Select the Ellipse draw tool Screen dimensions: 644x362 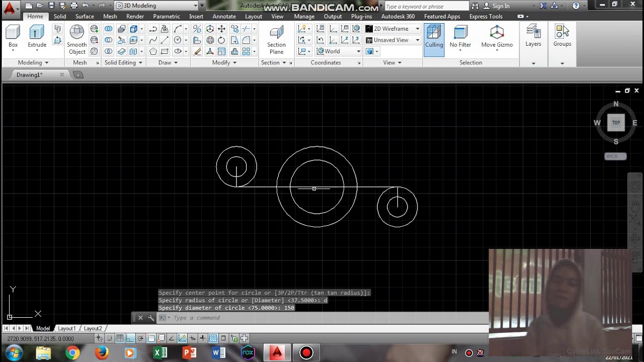[178, 51]
